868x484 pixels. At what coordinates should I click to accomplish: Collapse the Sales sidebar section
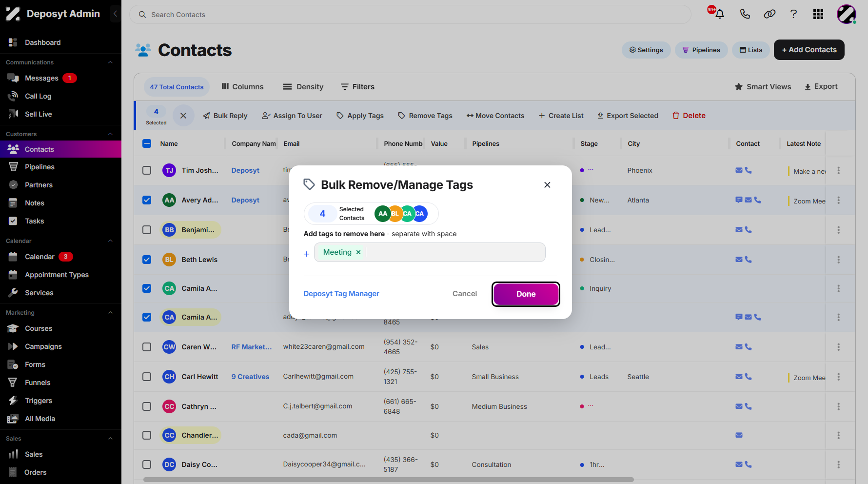pos(110,439)
